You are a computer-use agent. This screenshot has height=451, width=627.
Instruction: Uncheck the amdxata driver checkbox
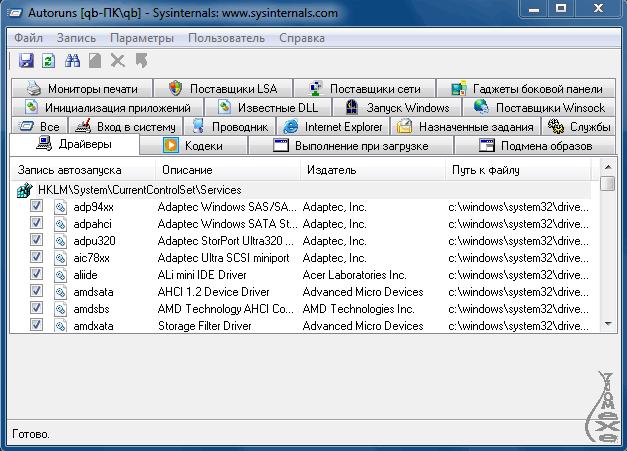pyautogui.click(x=36, y=324)
